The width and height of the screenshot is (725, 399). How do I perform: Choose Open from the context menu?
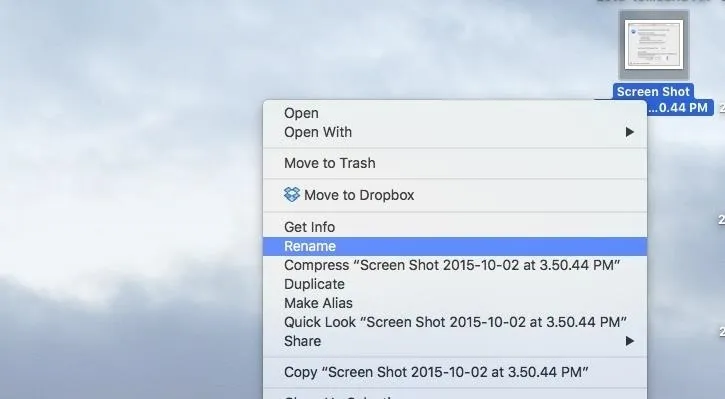[455, 113]
